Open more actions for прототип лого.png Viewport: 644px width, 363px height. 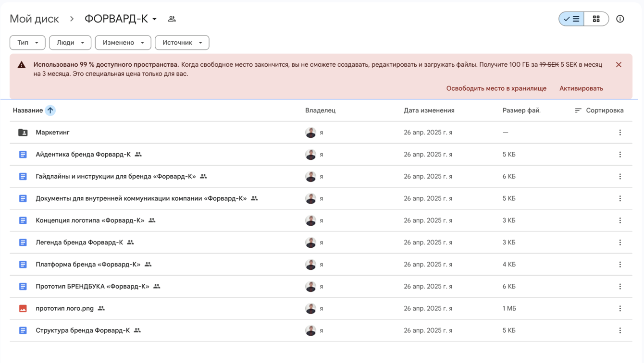coord(620,309)
